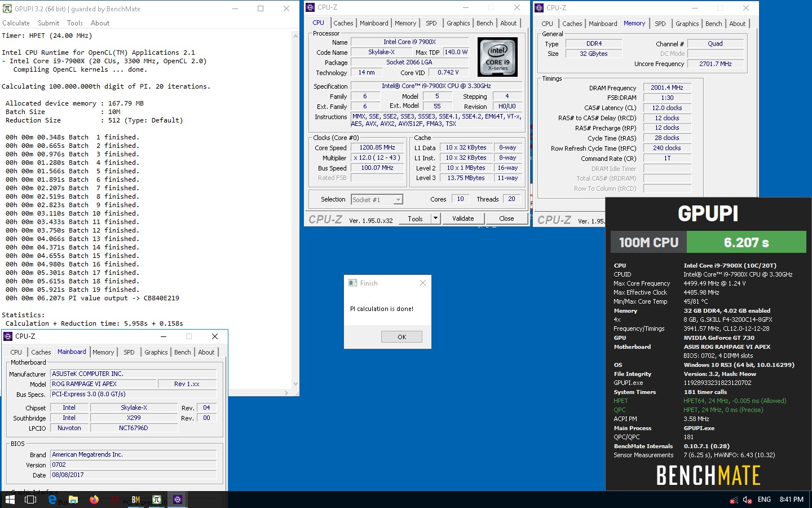Click the Intel Core i9 X-series logo
This screenshot has height=508, width=812.
tap(497, 57)
